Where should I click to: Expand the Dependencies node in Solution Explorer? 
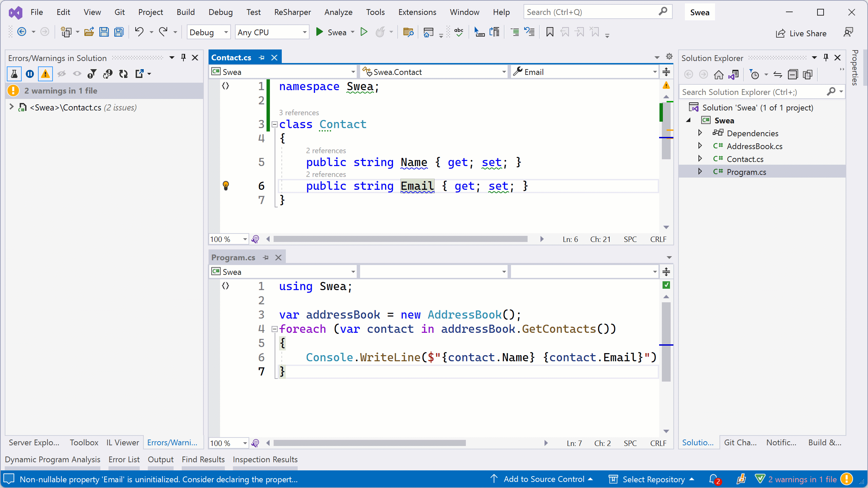point(700,133)
